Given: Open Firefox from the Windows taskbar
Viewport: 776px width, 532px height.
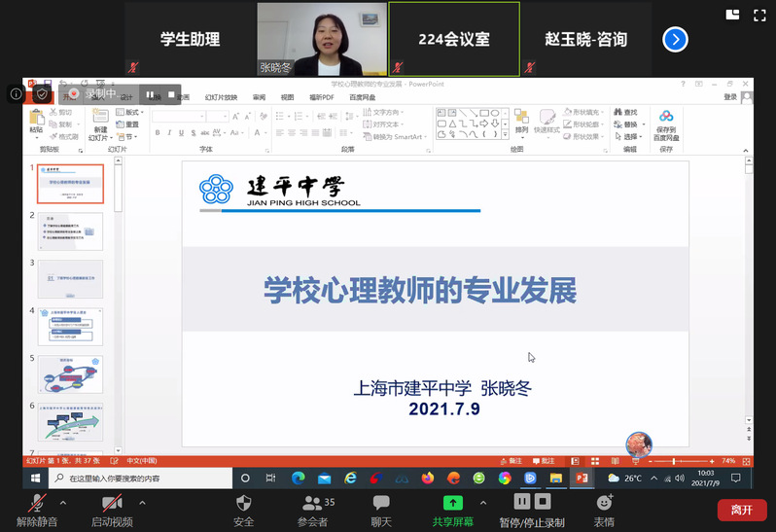Looking at the screenshot, I should [428, 479].
